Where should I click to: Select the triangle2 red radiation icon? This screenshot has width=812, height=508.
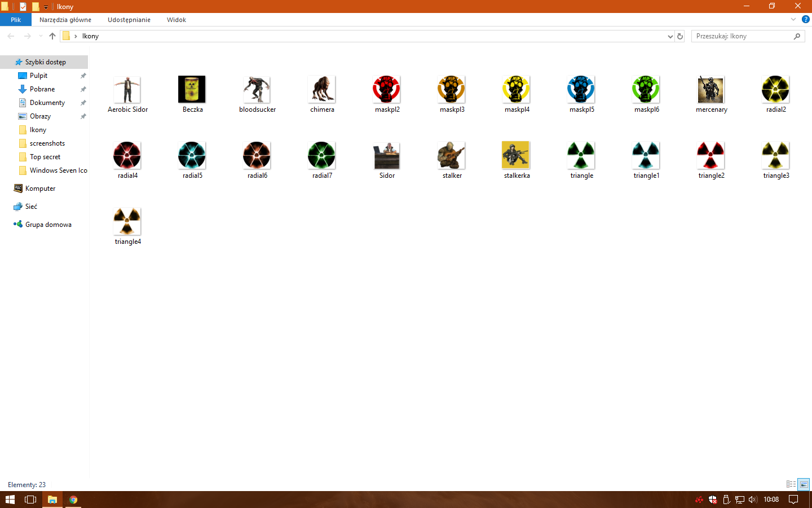(x=711, y=156)
